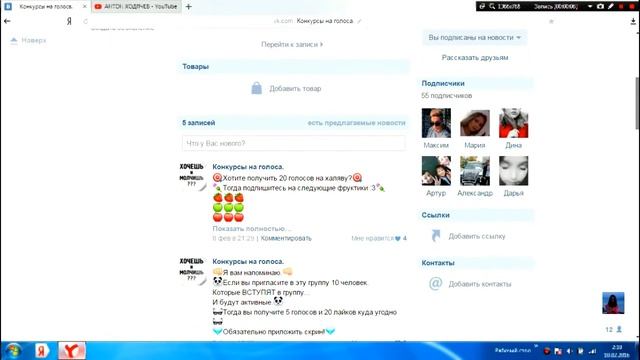Click the taskbar clock

[617, 351]
